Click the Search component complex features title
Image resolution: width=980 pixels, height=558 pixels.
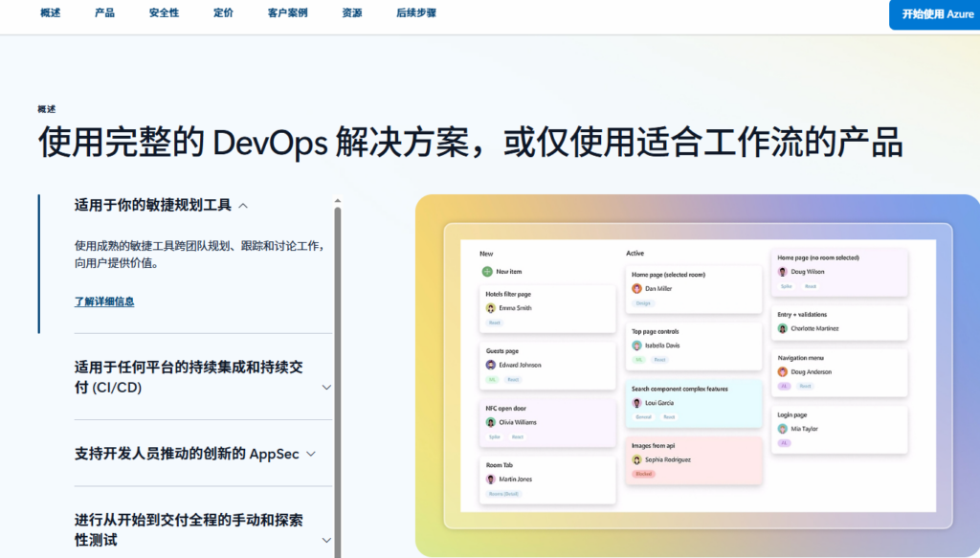(x=679, y=389)
